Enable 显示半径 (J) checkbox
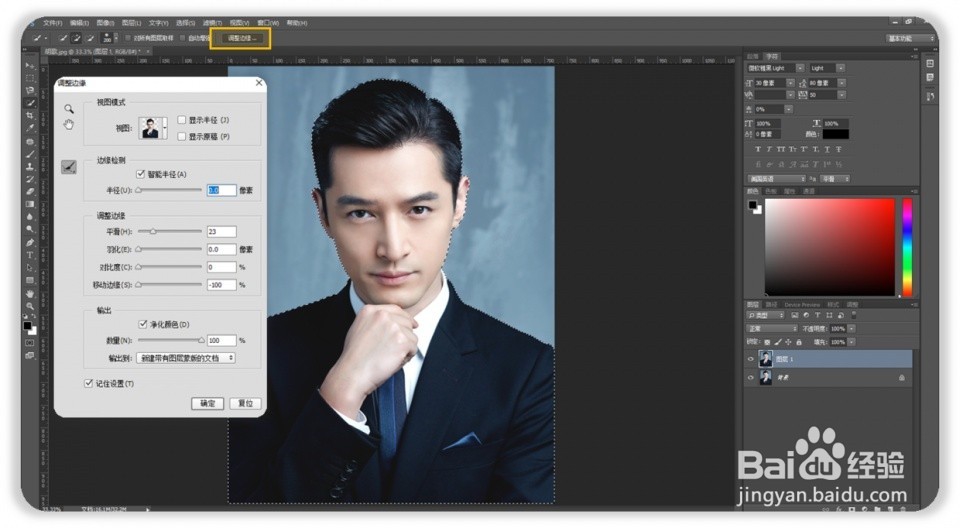 181,119
